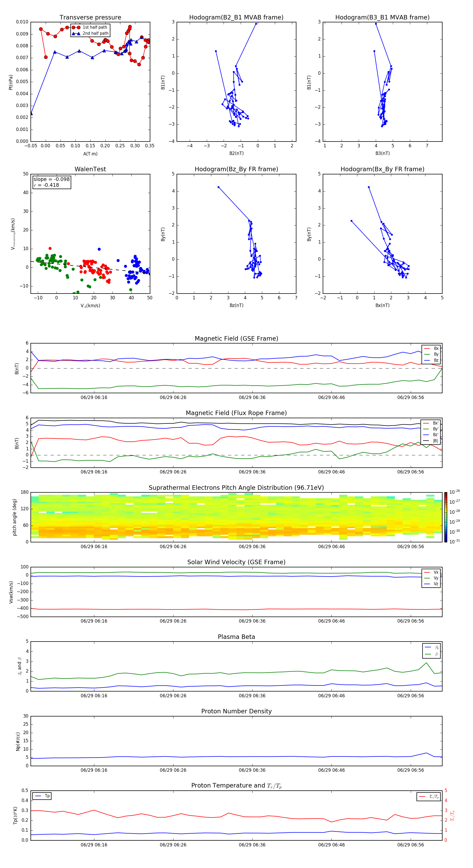Click 'Vz' legend entry in velocity plot
Viewport: 473px width, 868px height.
431,584
